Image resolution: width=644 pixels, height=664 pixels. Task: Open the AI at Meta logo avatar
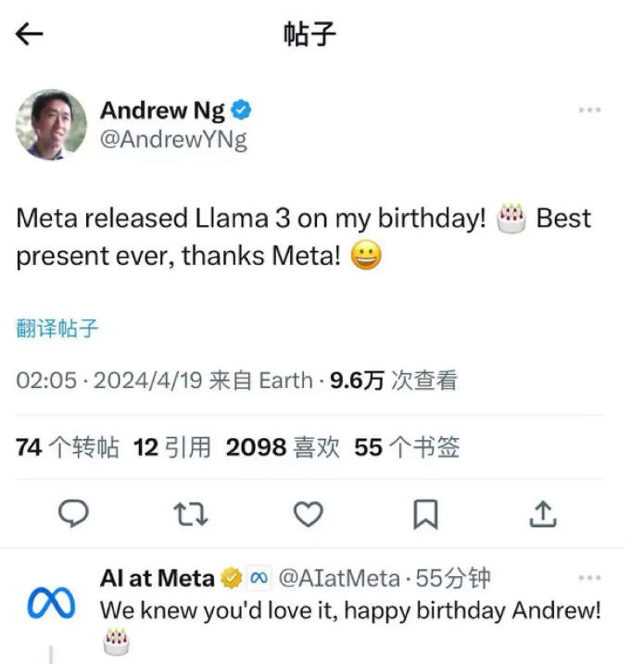[x=51, y=603]
